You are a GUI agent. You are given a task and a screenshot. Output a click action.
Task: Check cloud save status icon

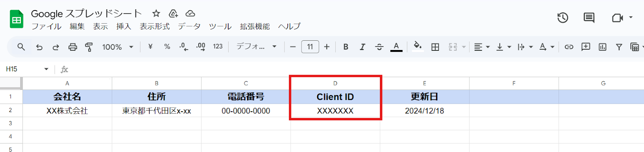190,14
